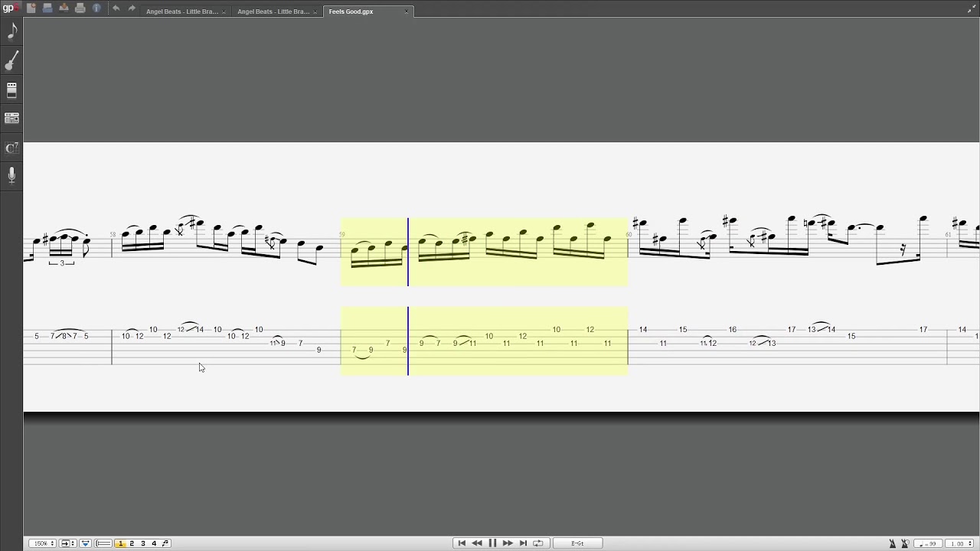The image size is (980, 551).
Task: Close the Feels Good.gpx tab
Action: (x=407, y=11)
